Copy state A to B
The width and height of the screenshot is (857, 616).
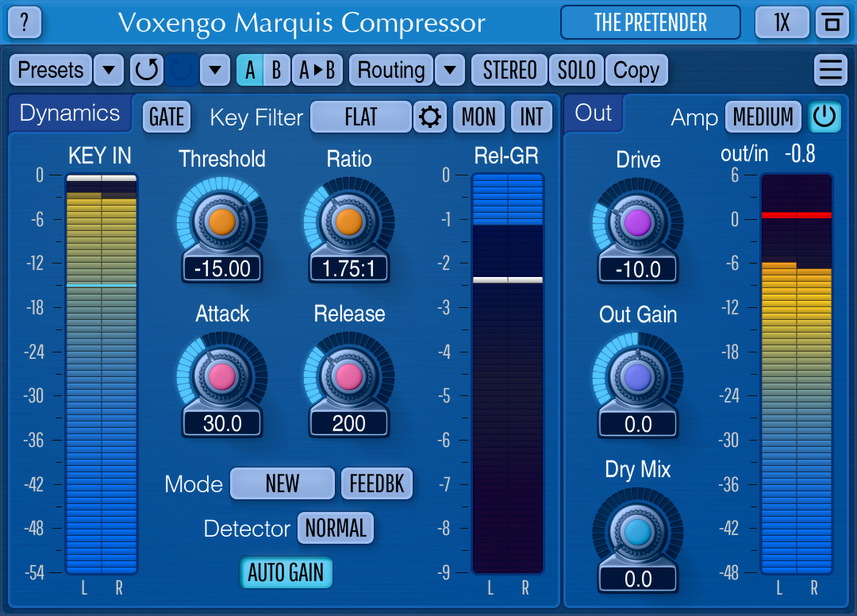pos(318,70)
